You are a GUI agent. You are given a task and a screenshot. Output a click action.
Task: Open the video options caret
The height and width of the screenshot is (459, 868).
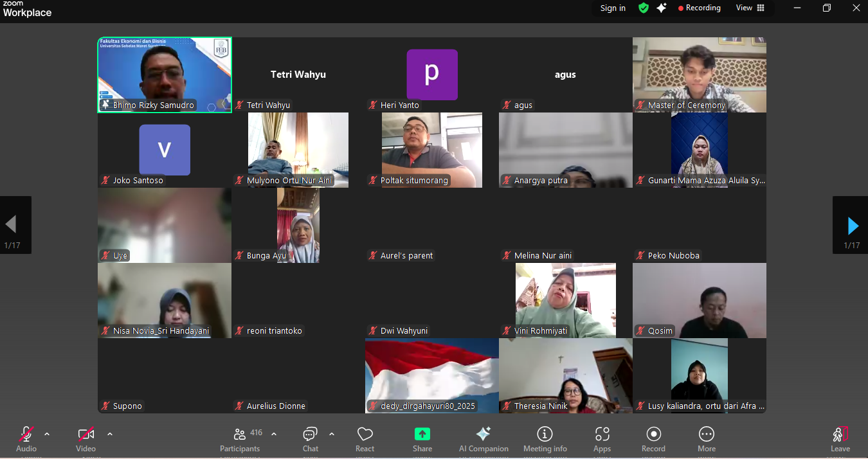click(x=110, y=434)
